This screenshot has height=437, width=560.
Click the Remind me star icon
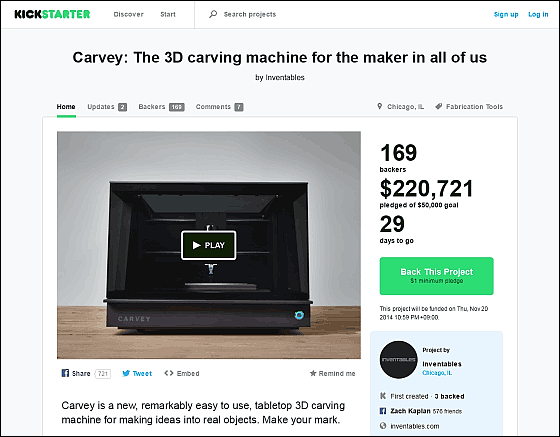(x=313, y=373)
